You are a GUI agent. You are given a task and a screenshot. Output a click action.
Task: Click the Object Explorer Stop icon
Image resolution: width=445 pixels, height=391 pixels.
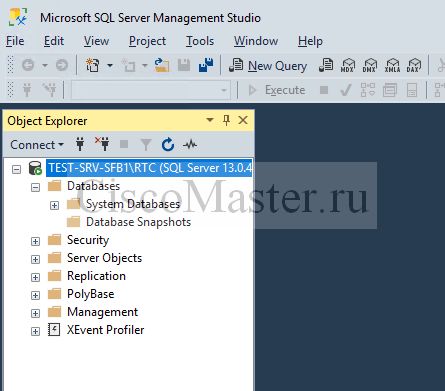pyautogui.click(x=124, y=144)
